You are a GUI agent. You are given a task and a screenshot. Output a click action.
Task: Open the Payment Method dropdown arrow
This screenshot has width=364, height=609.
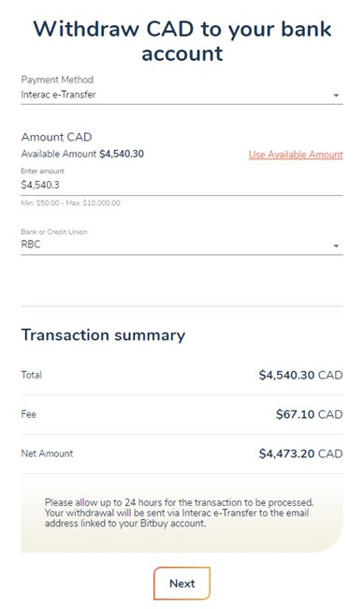coord(336,96)
